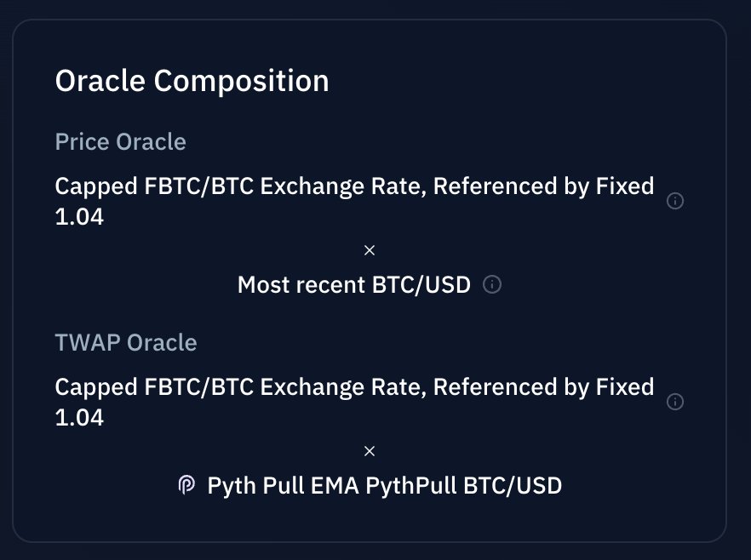Click the 1.04 value under Price Oracle
This screenshot has width=751, height=560.
pyautogui.click(x=79, y=216)
